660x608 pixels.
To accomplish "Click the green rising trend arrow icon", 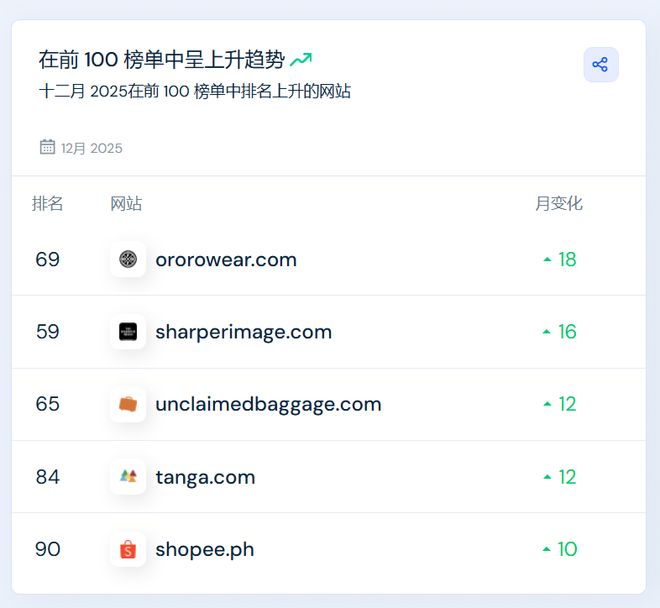I will point(301,59).
